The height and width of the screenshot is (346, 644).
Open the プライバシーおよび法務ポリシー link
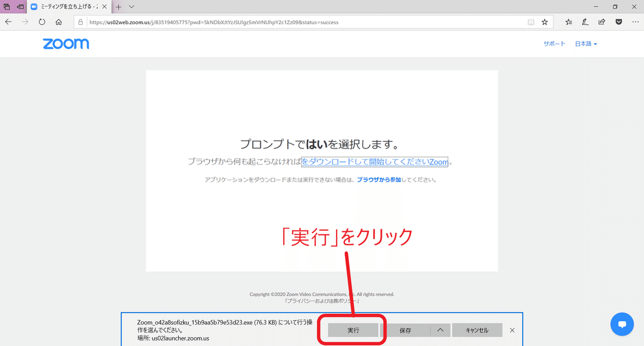click(322, 301)
